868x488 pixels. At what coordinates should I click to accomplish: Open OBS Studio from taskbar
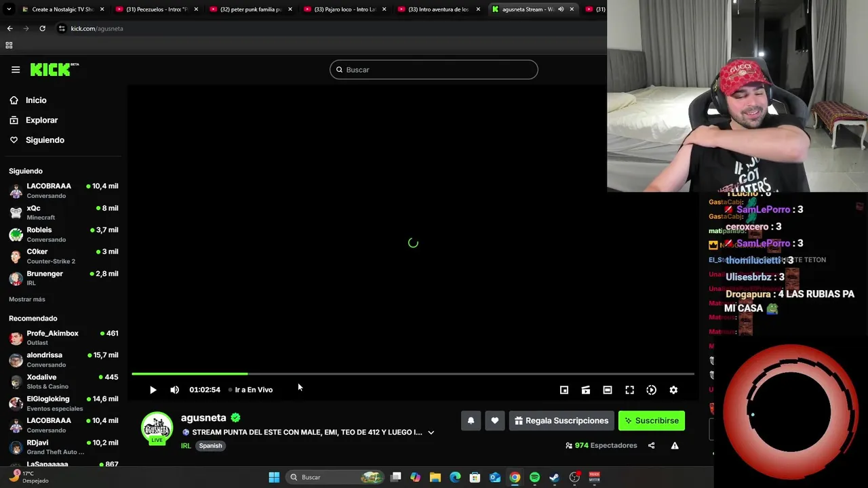coord(574,477)
